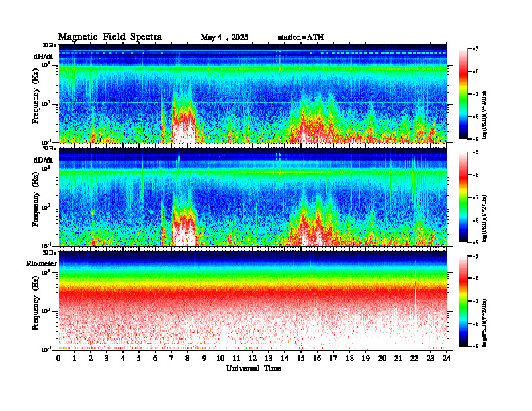
Task: Click hour '8' on the Universal Time axis
Action: (x=187, y=359)
